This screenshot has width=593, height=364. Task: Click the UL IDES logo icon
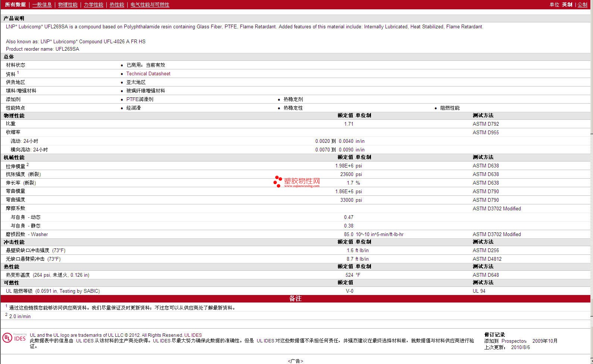coord(14,338)
